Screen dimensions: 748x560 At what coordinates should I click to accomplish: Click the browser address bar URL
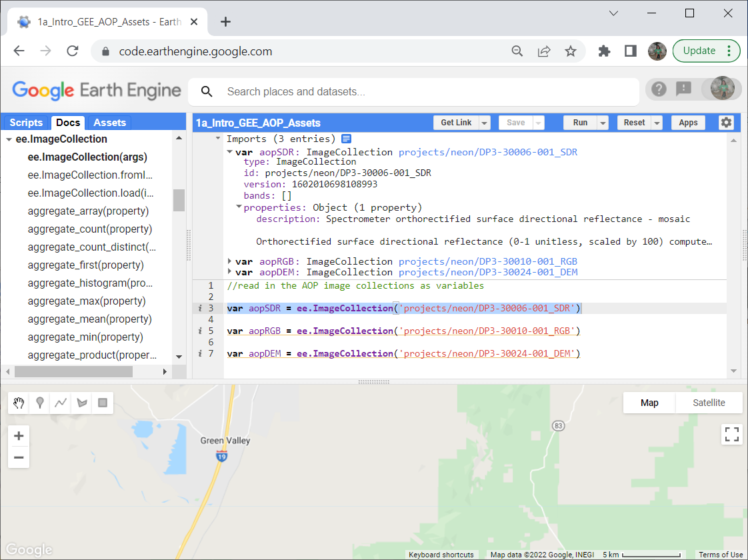click(195, 51)
